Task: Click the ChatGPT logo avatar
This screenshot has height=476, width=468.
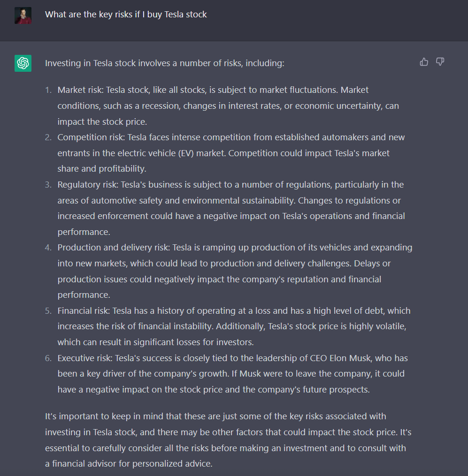Action: point(23,63)
